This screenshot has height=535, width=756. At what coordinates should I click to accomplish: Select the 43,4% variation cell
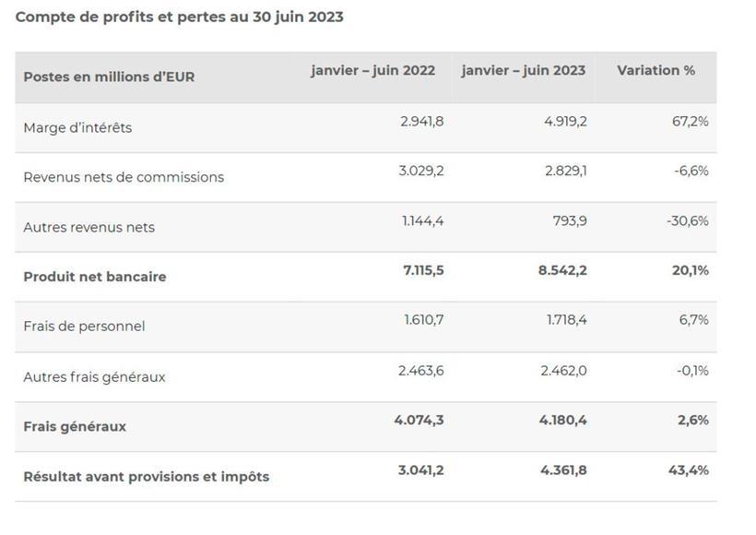point(689,470)
